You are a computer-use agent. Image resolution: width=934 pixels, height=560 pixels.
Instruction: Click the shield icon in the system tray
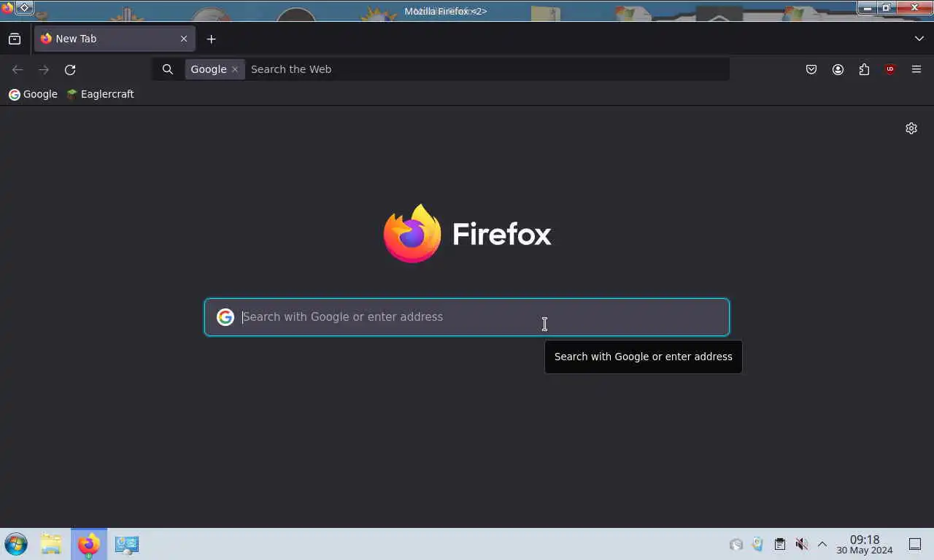(x=758, y=544)
